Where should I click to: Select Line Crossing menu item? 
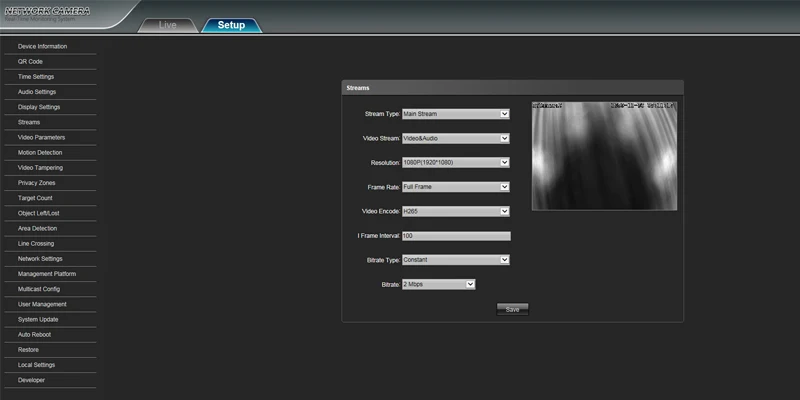36,243
